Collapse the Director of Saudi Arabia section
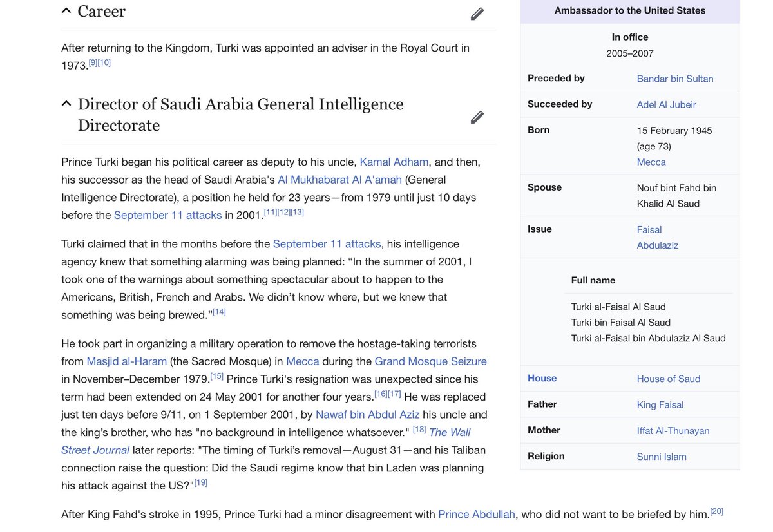The height and width of the screenshot is (532, 773). 66,104
